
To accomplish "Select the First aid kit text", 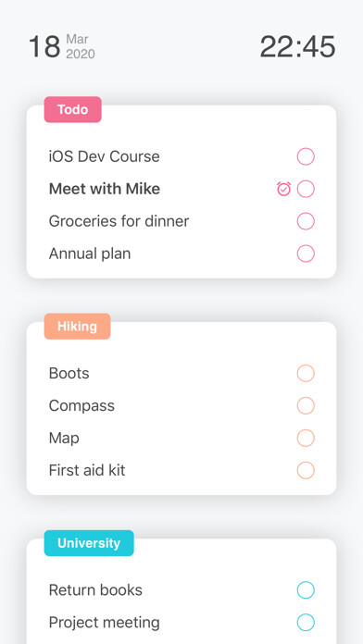I will pos(87,470).
